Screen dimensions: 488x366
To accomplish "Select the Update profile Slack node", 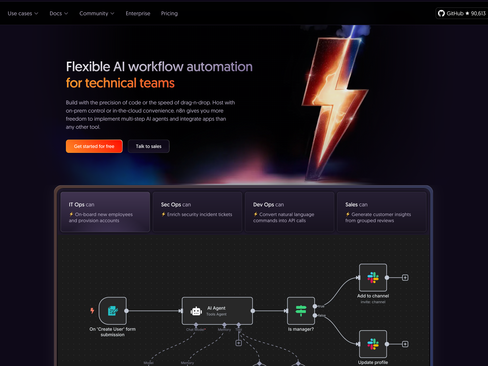I will pos(373,344).
